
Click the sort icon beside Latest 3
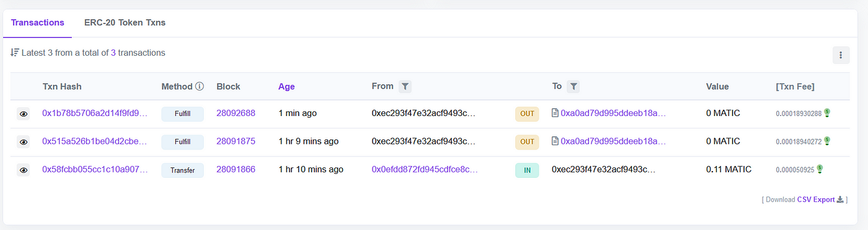[x=15, y=53]
